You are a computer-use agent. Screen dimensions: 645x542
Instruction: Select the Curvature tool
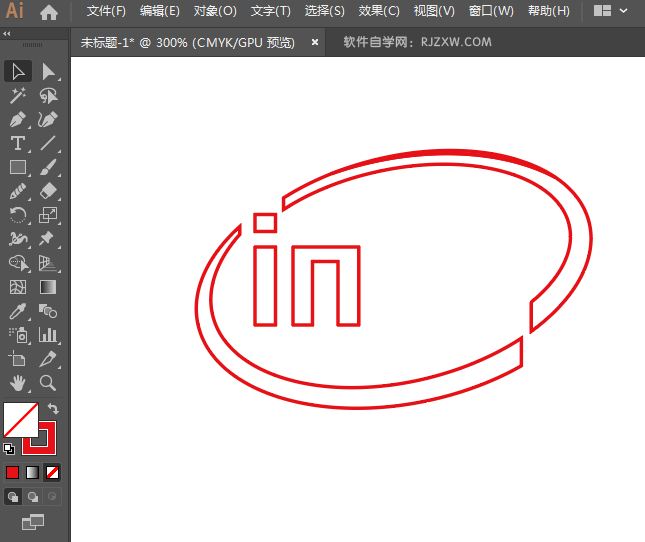pyautogui.click(x=48, y=119)
